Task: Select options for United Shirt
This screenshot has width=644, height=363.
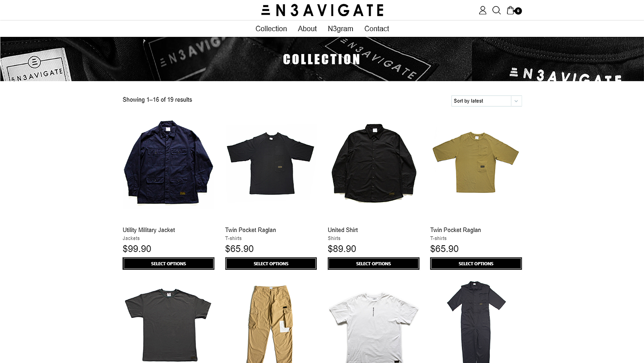Action: [373, 263]
